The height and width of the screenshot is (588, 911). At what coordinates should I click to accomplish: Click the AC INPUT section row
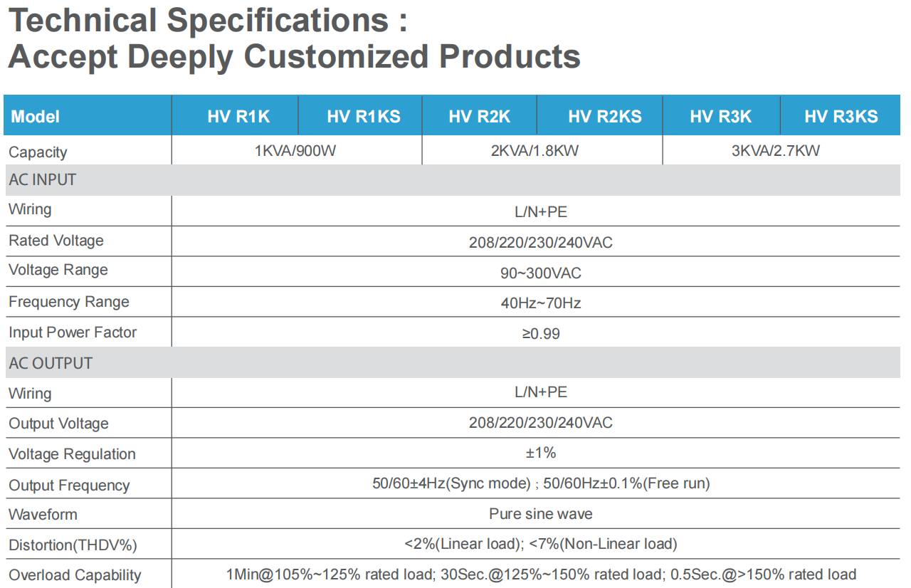coord(43,180)
